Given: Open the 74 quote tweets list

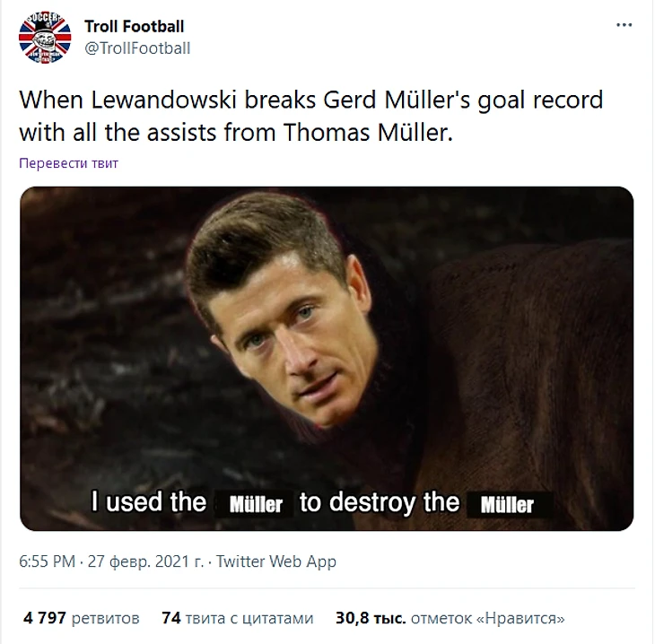Looking at the screenshot, I should [x=238, y=618].
